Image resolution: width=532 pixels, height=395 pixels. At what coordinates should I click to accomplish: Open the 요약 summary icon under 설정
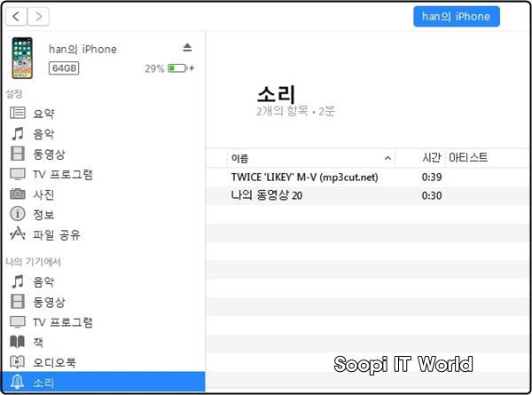18,113
